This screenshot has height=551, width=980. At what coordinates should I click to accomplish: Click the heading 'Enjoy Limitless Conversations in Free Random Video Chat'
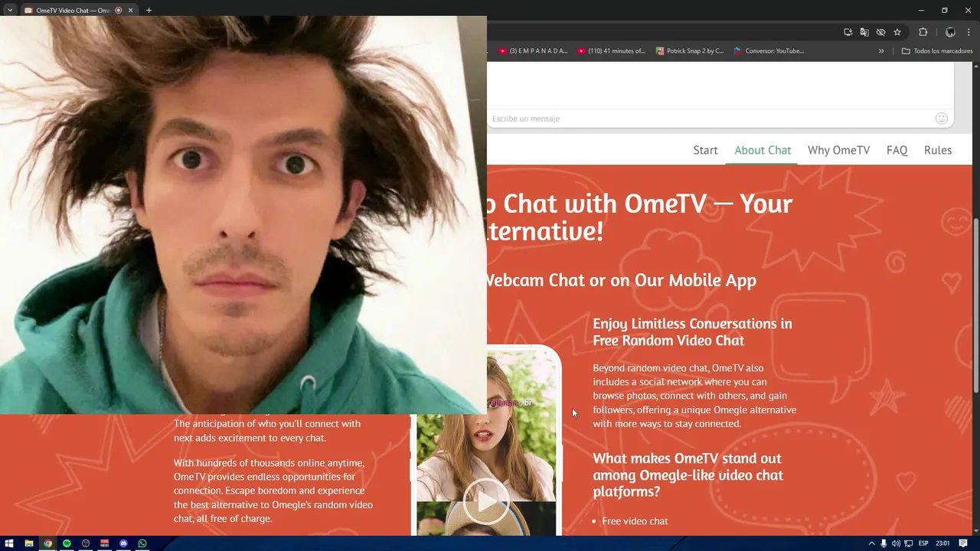(692, 332)
